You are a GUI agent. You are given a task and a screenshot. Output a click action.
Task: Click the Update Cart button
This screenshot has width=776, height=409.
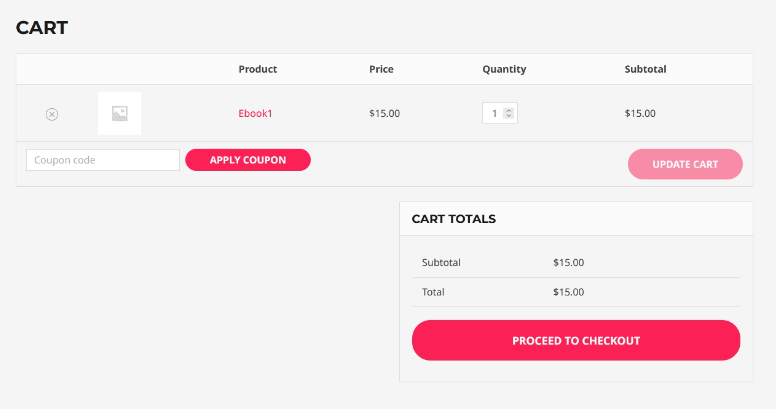pos(685,164)
